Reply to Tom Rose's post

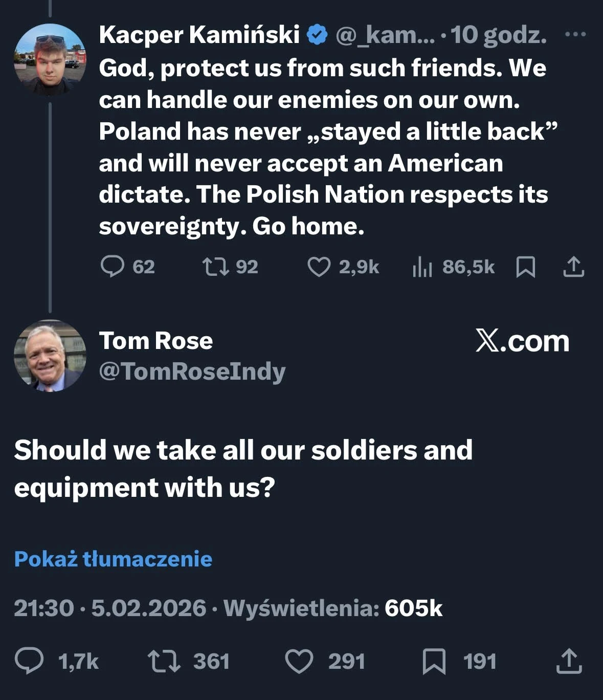pyautogui.click(x=29, y=661)
